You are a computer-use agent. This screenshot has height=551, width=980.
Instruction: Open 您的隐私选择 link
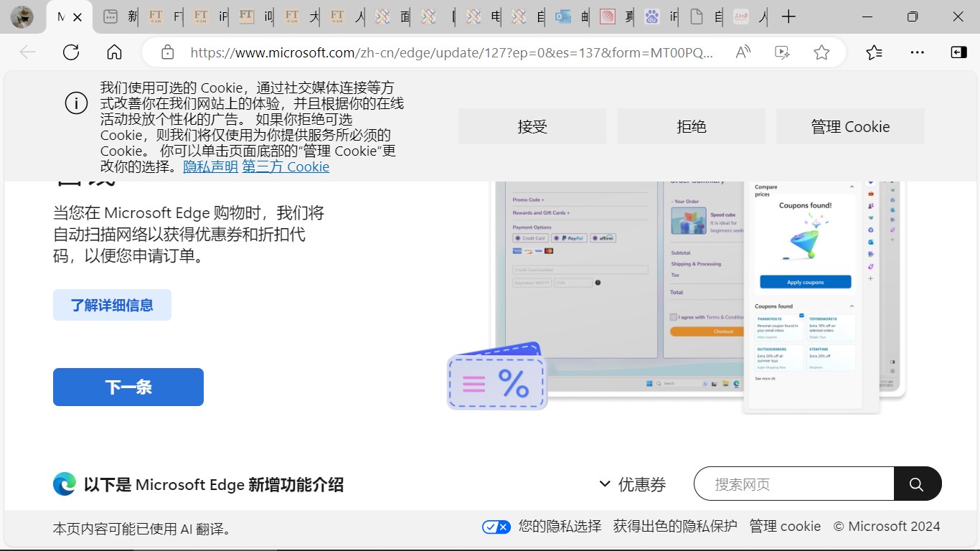coord(560,527)
